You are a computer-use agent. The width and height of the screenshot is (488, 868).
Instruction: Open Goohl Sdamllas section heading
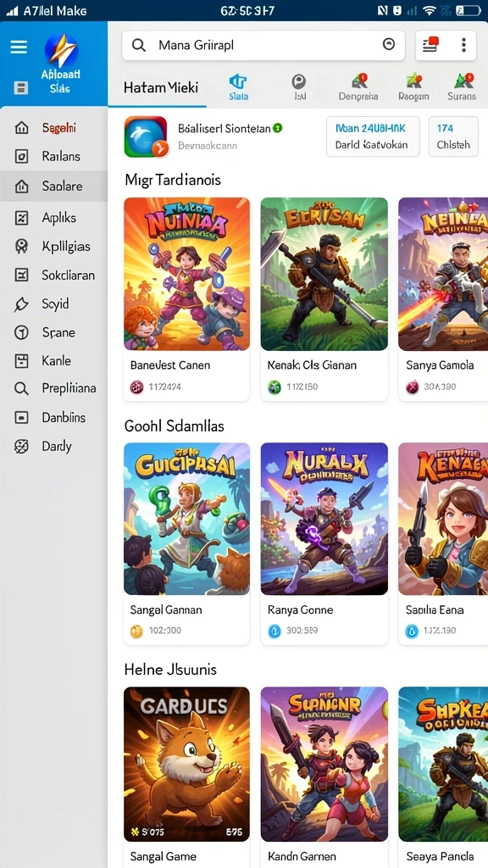[175, 426]
